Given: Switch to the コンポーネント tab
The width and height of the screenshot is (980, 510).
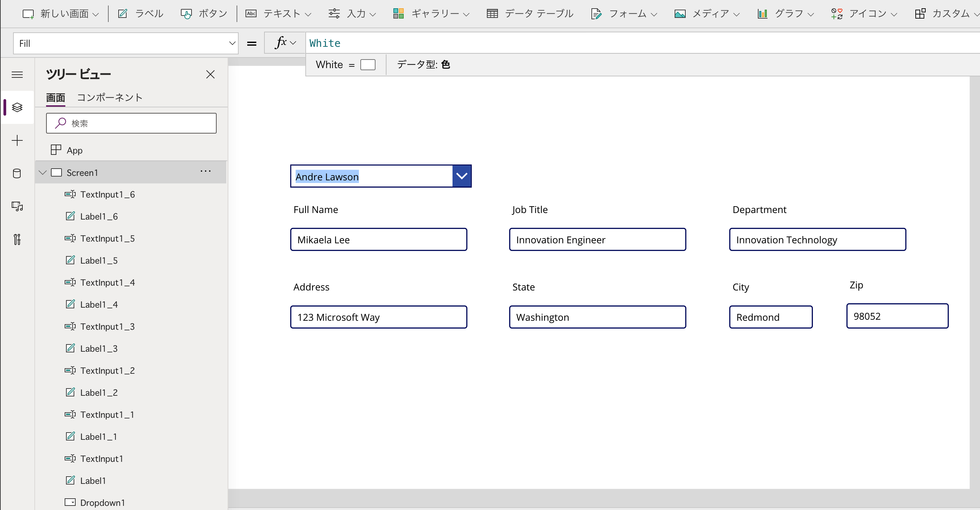Looking at the screenshot, I should tap(110, 97).
